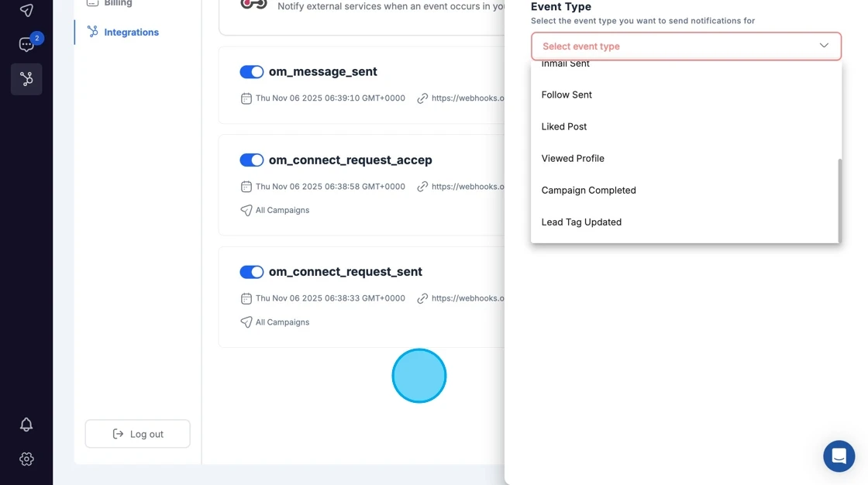868x485 pixels.
Task: Click the webhook integrations sidebar icon
Action: point(26,78)
